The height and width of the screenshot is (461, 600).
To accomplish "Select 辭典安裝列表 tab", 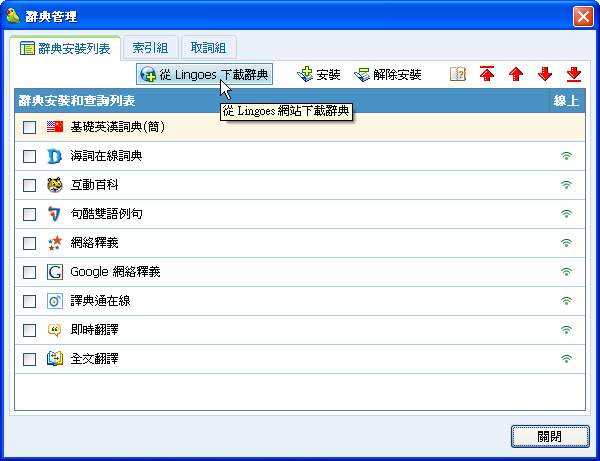I will [x=65, y=48].
